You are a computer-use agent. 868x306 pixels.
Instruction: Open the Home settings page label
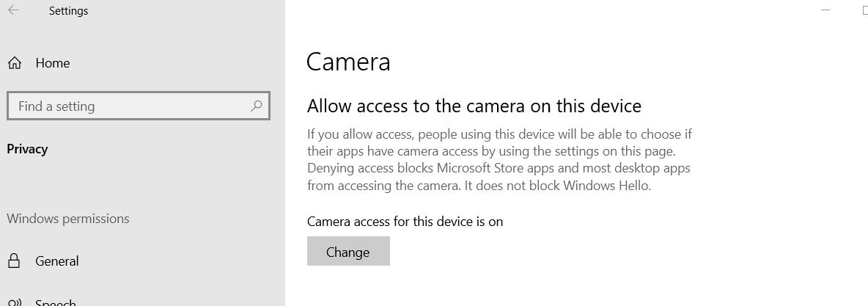click(x=53, y=63)
